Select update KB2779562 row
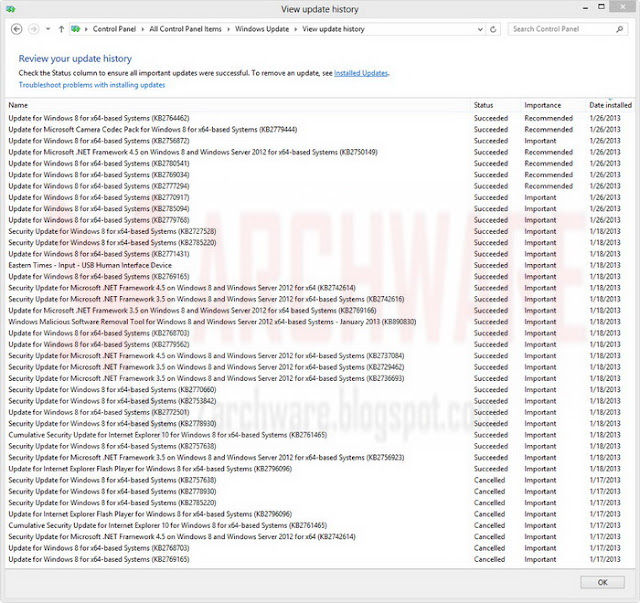The image size is (640, 603). click(x=320, y=345)
